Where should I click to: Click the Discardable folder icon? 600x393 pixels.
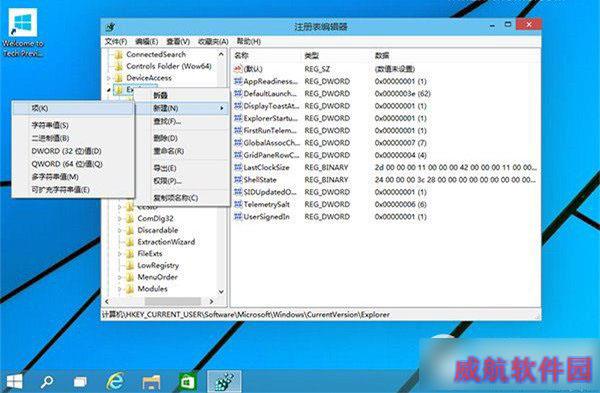coord(130,230)
